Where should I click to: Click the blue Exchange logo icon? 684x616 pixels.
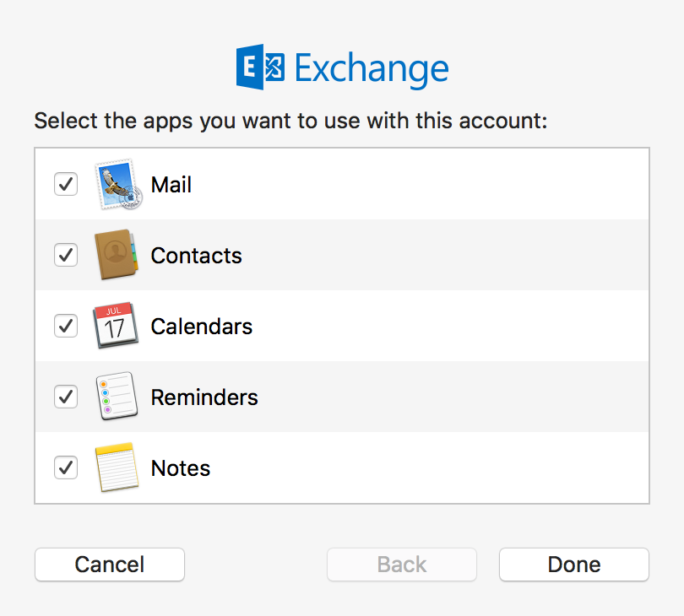(261, 68)
